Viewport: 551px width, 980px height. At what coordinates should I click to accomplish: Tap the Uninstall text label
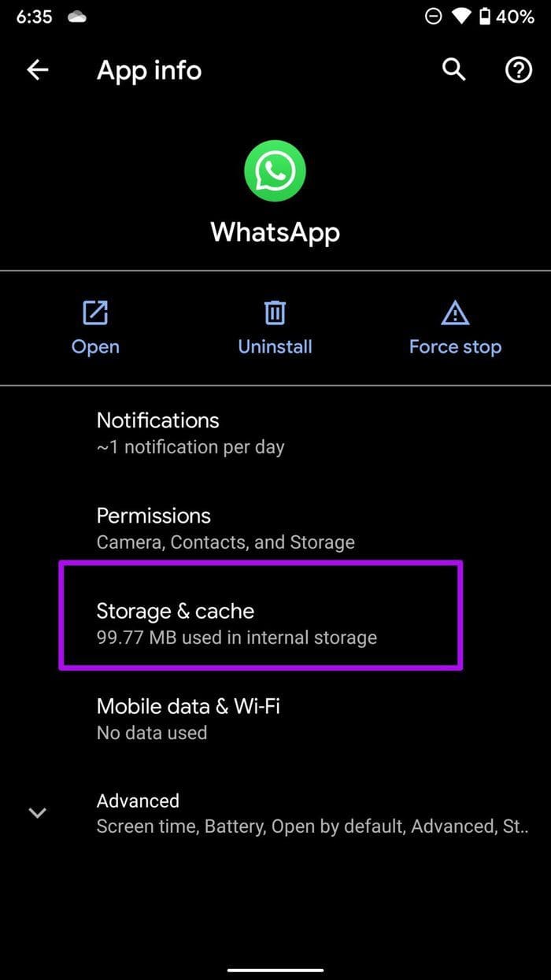275,347
